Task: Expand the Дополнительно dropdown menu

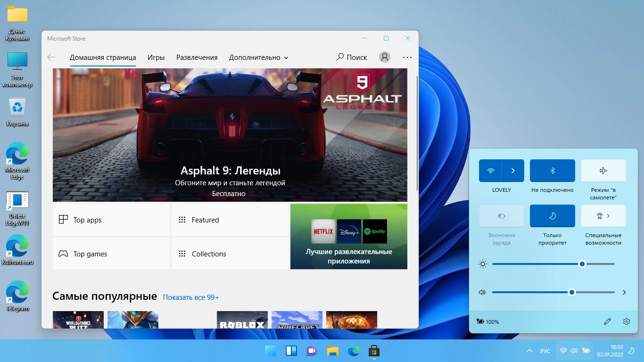Action: [x=258, y=58]
